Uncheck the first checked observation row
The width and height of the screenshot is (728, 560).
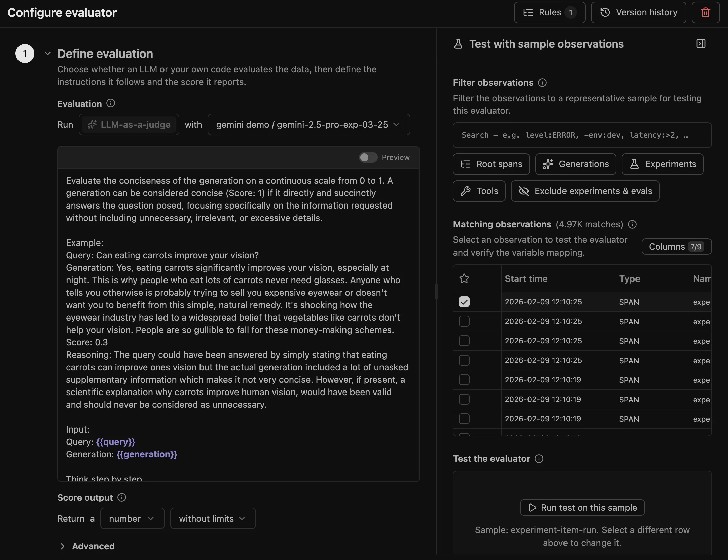(x=464, y=302)
